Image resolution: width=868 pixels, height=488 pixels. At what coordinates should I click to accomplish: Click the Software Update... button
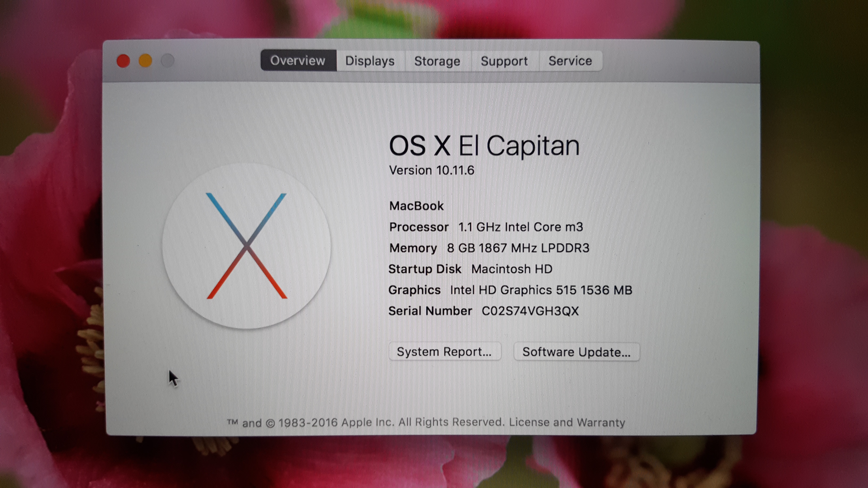[x=577, y=352]
